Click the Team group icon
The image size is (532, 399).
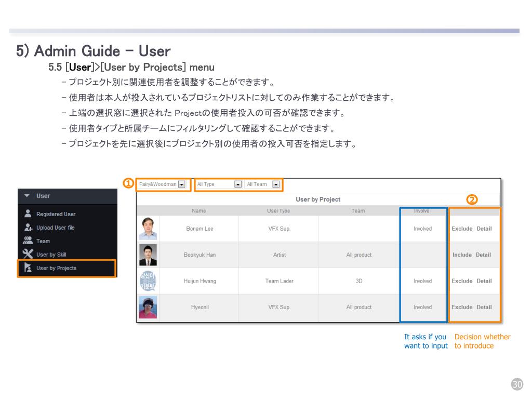[x=28, y=241]
